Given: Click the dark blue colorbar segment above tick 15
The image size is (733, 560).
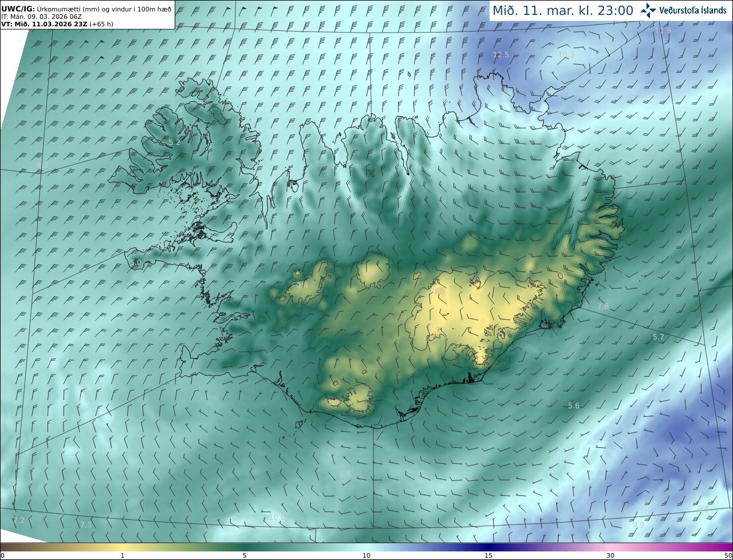Looking at the screenshot, I should [488, 547].
